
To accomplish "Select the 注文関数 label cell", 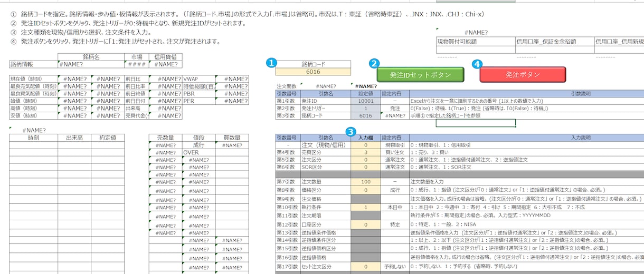I will [x=287, y=86].
